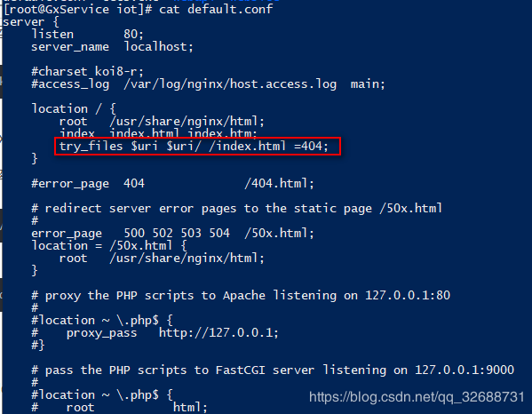Click the '#charset koi8-r;' comment
The image size is (532, 414).
(x=88, y=72)
